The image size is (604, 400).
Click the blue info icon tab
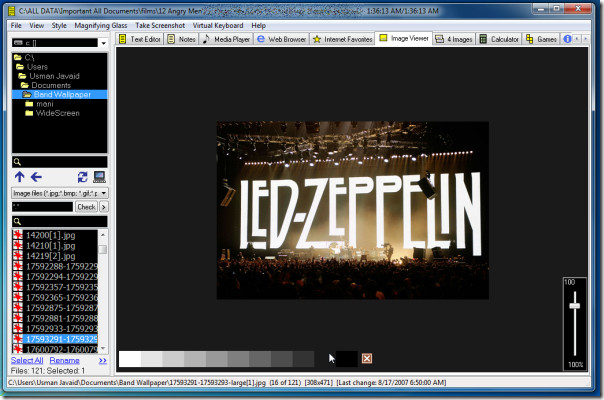[567, 39]
